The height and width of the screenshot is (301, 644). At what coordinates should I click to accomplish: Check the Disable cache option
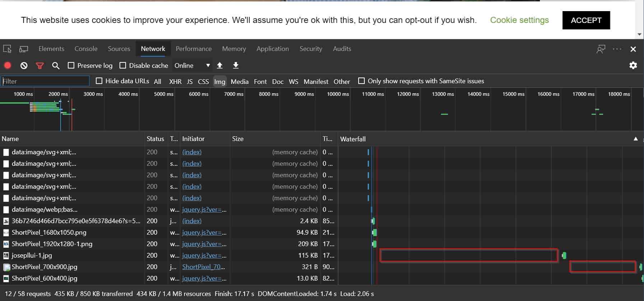point(123,65)
